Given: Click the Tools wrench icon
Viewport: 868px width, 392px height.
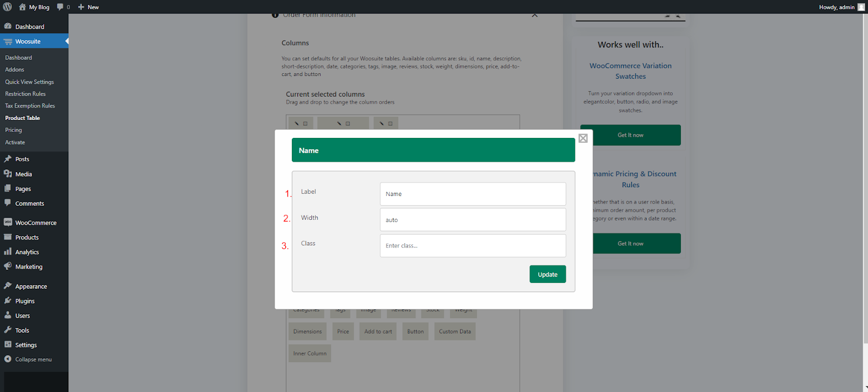Looking at the screenshot, I should pyautogui.click(x=8, y=330).
